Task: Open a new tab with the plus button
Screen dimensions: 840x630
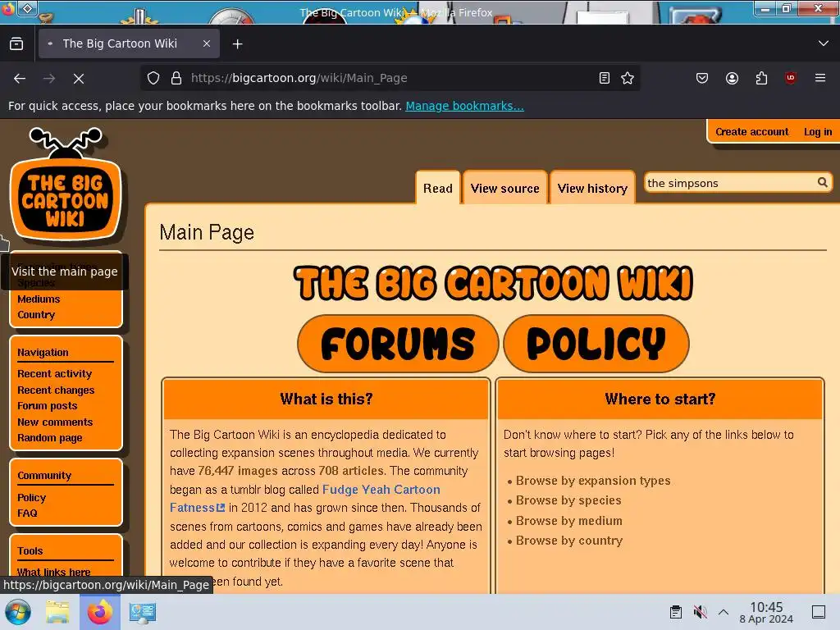Action: coord(237,44)
